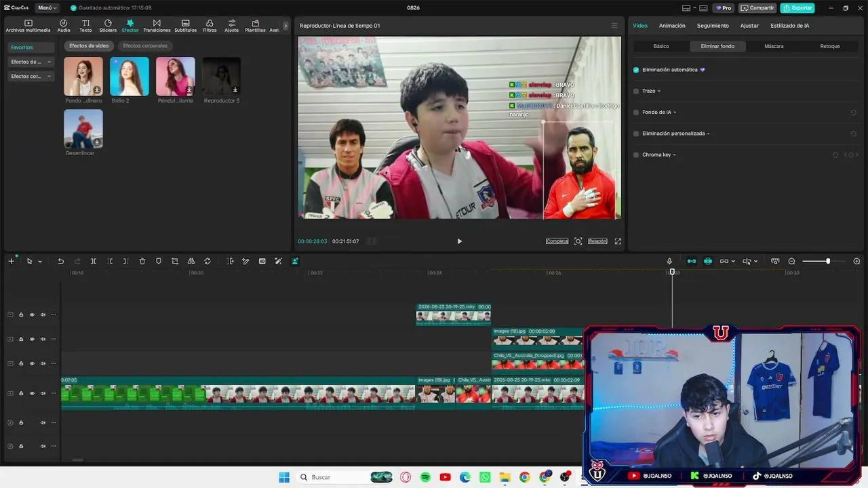This screenshot has width=868, height=488.
Task: Hide the main video track
Action: tap(32, 393)
